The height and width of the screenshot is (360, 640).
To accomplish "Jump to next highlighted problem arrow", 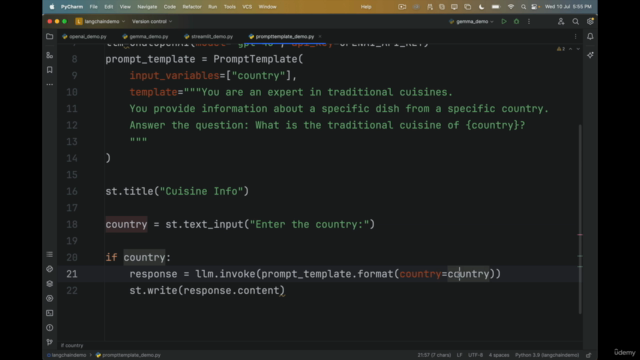I will click(578, 49).
